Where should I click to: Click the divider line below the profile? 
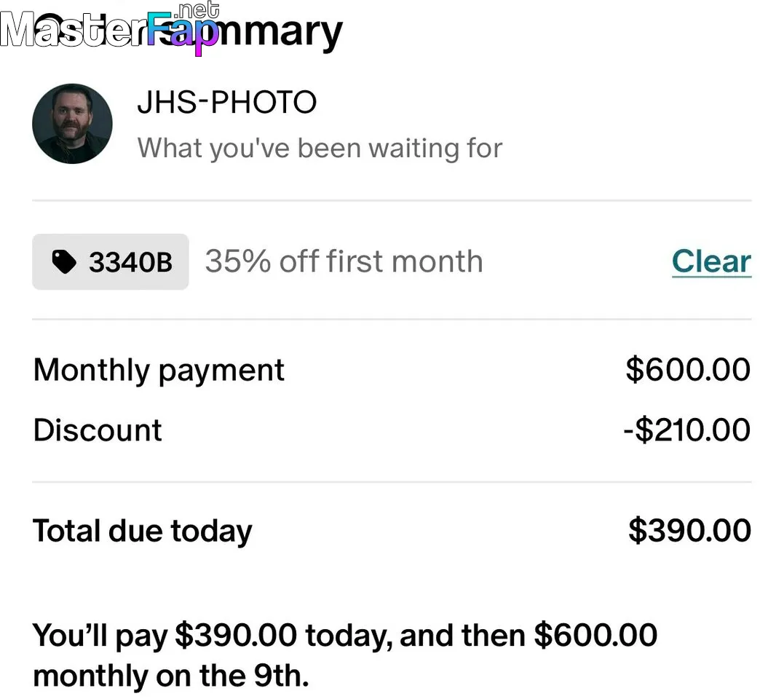pos(392,200)
